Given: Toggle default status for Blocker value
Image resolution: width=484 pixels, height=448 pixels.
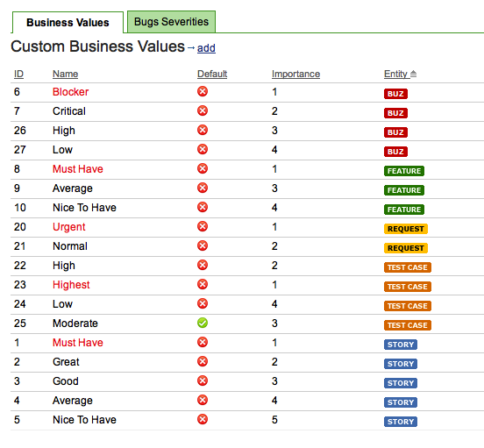Looking at the screenshot, I should point(203,91).
